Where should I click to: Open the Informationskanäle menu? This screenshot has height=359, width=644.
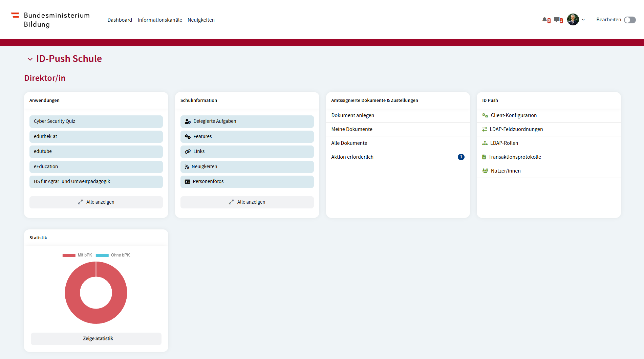point(160,20)
